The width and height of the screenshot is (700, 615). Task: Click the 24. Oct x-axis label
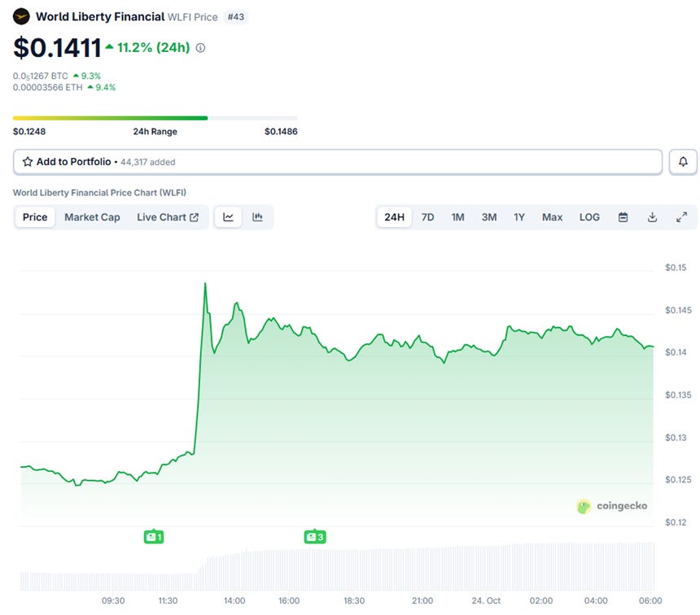tap(486, 600)
